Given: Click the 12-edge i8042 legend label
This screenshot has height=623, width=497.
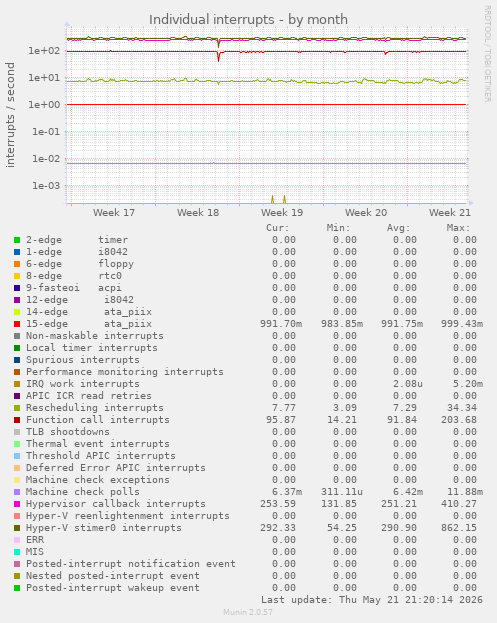Looking at the screenshot, I should (x=80, y=300).
